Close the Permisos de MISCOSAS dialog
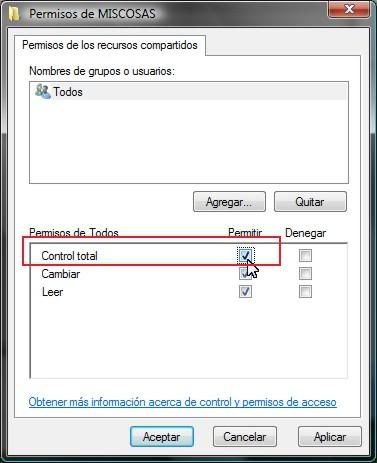This screenshot has width=377, height=463. pos(349,9)
